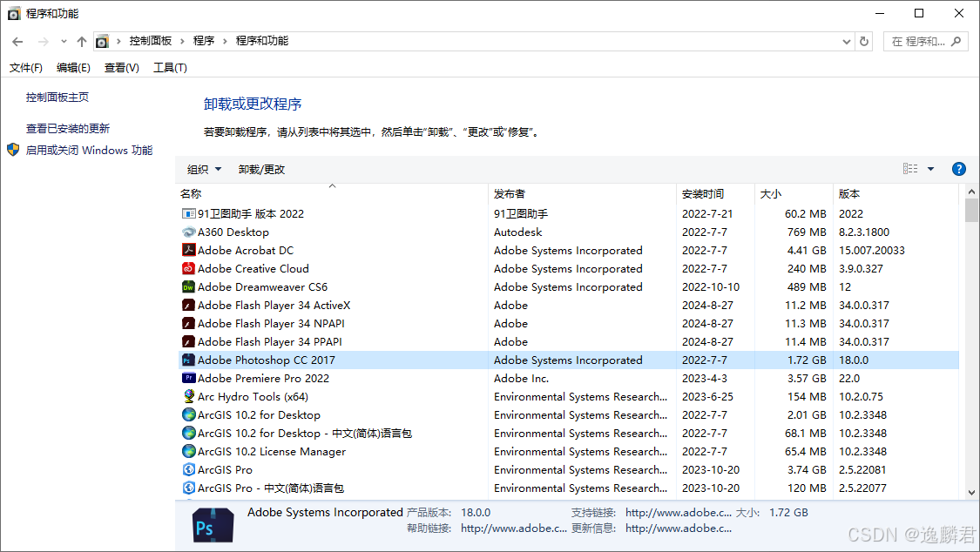This screenshot has width=980, height=552.
Task: Click the 控制面板 breadcrumb
Action: click(x=151, y=41)
